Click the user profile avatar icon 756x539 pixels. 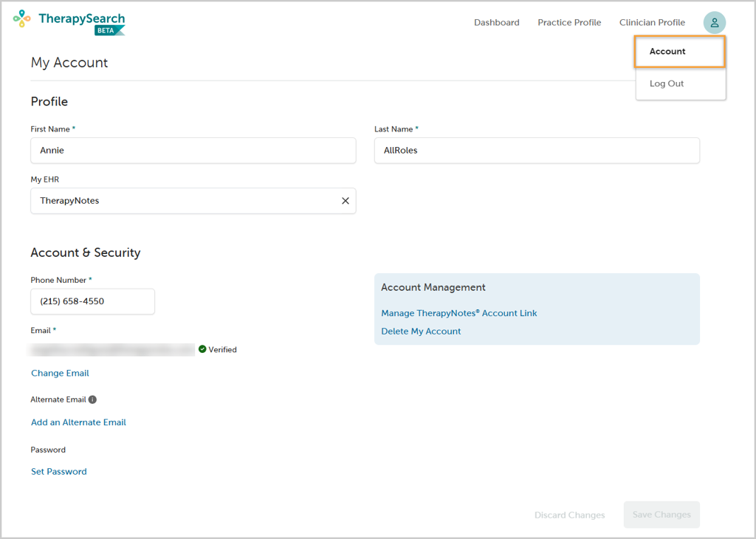(714, 23)
